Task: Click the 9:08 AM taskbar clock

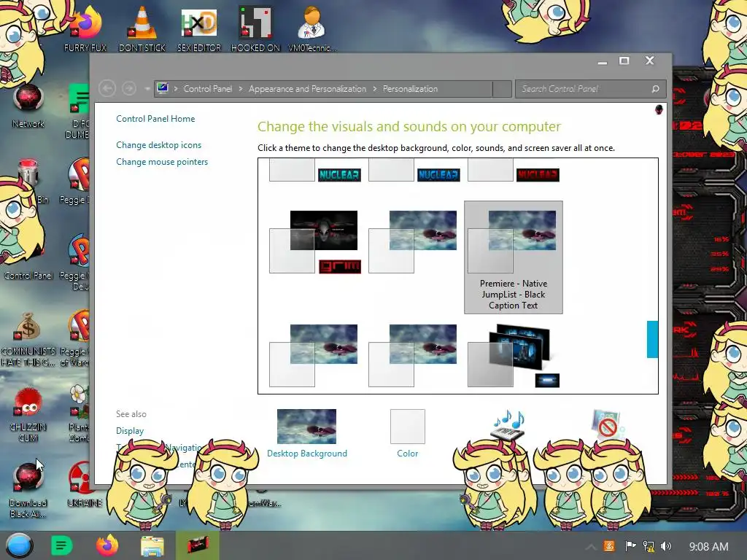Action: (x=708, y=547)
